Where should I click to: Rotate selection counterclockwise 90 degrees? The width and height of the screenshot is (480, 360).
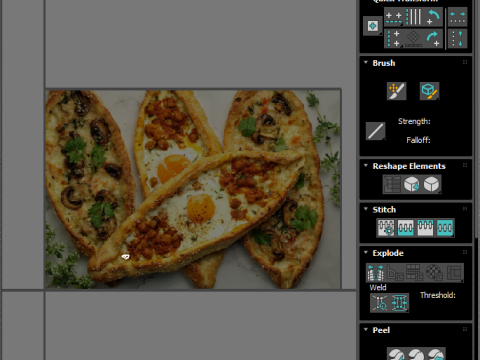click(x=433, y=17)
